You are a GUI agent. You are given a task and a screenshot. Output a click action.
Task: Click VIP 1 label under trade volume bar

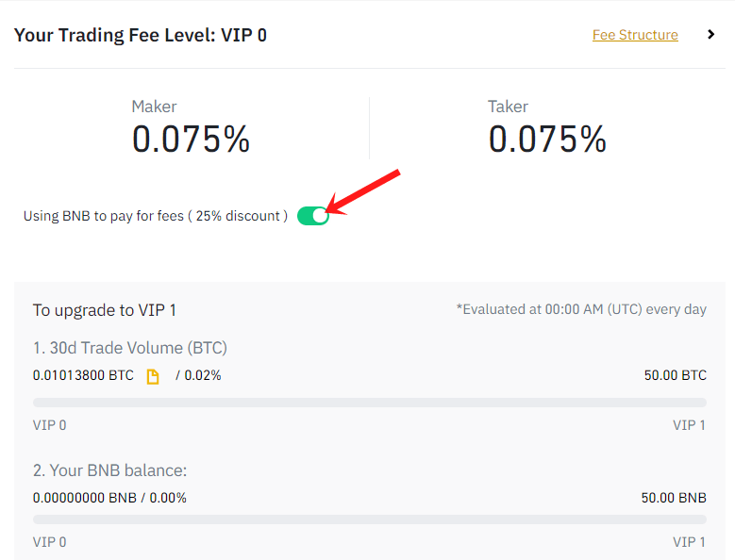click(x=689, y=425)
